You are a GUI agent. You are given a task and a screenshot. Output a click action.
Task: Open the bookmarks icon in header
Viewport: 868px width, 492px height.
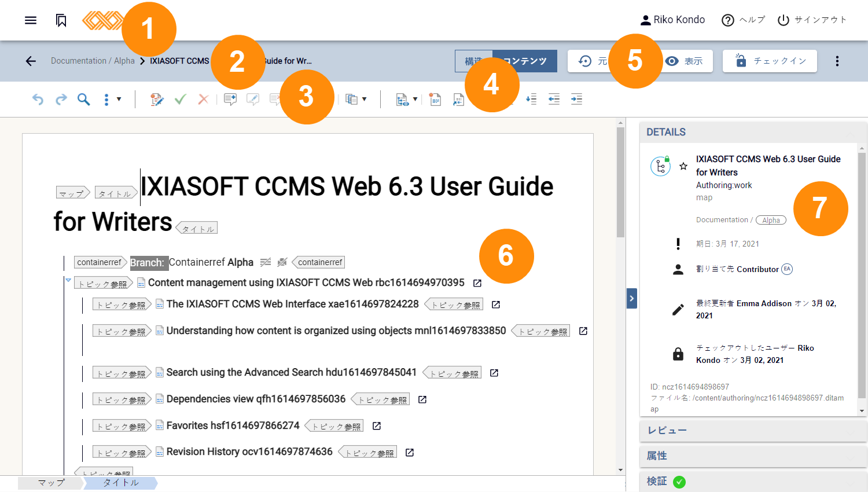[x=61, y=20]
